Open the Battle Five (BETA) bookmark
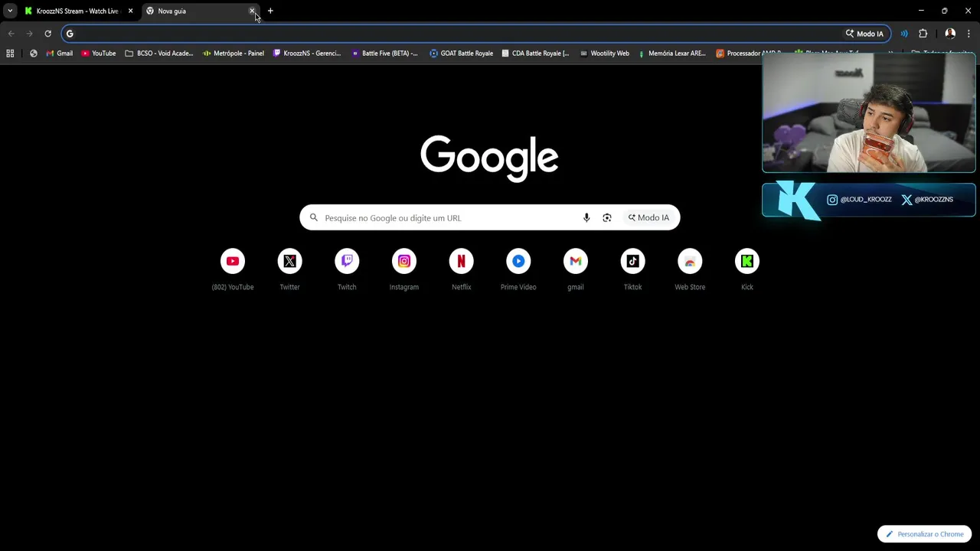Image resolution: width=980 pixels, height=551 pixels. point(384,54)
